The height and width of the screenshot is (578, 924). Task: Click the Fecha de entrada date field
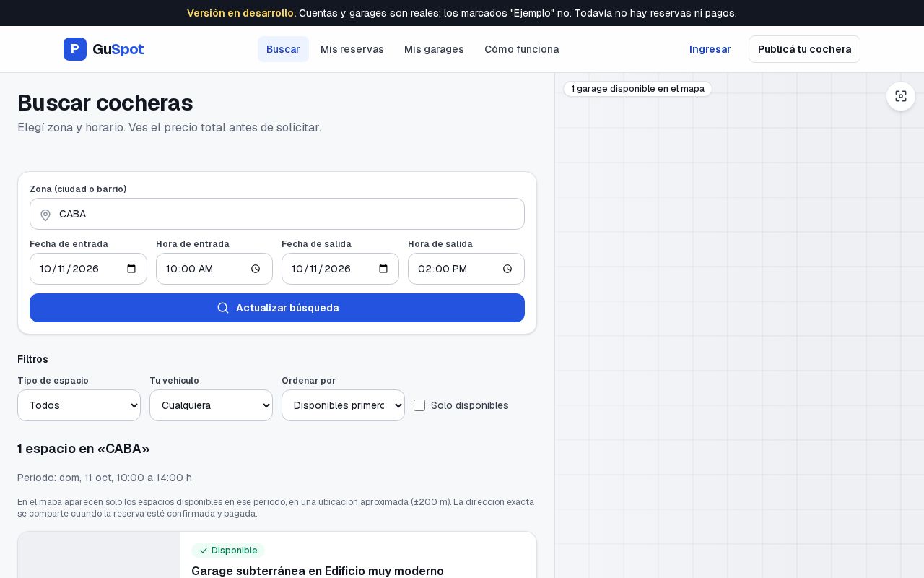click(x=88, y=269)
